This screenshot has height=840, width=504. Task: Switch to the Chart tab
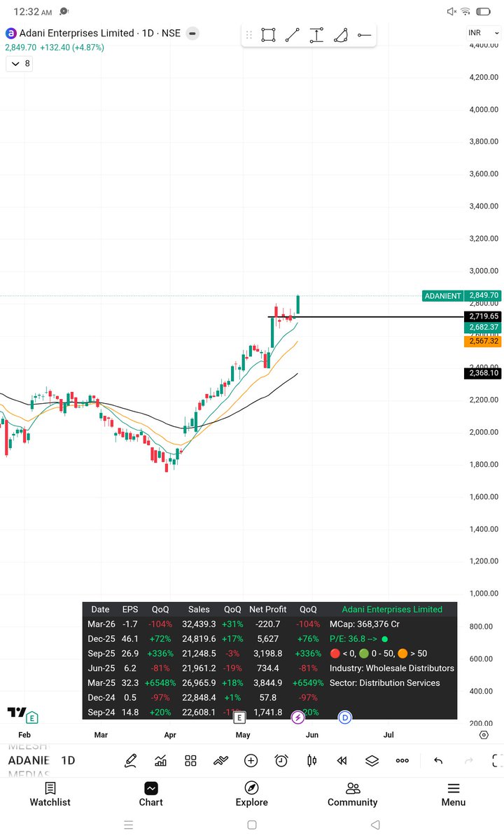150,794
